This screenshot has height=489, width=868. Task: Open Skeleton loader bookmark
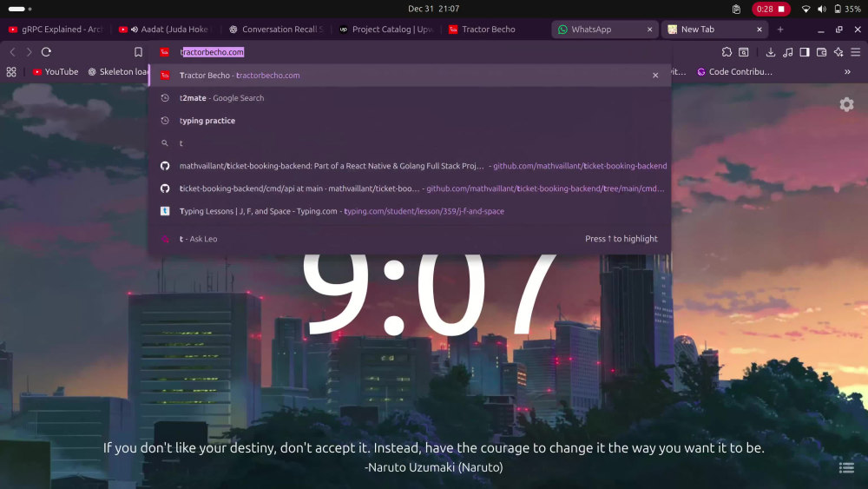pyautogui.click(x=118, y=71)
